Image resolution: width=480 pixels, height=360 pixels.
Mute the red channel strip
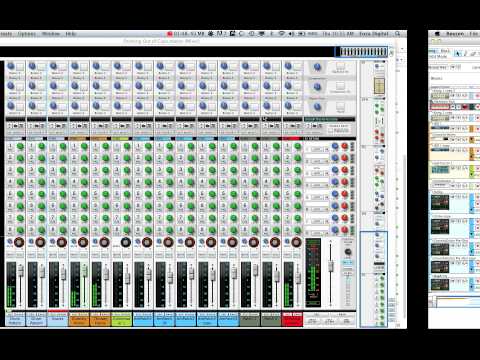287,255
